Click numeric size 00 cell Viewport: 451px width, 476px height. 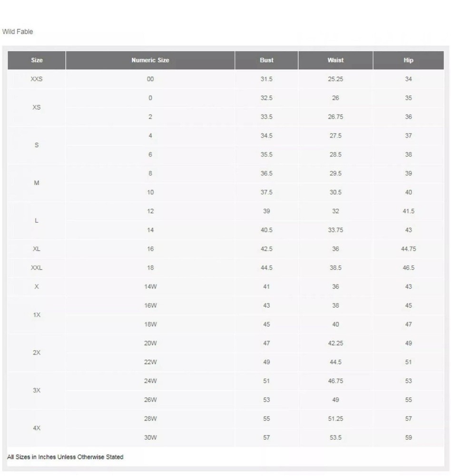150,79
